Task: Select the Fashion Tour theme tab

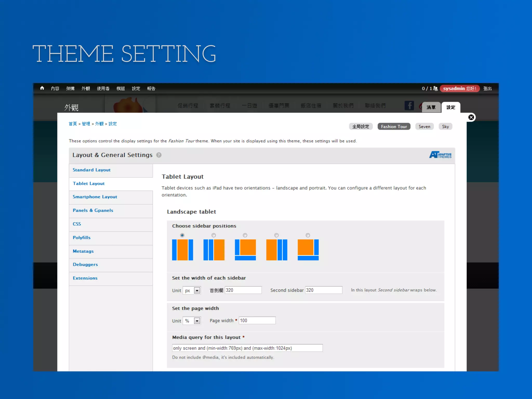Action: 394,127
